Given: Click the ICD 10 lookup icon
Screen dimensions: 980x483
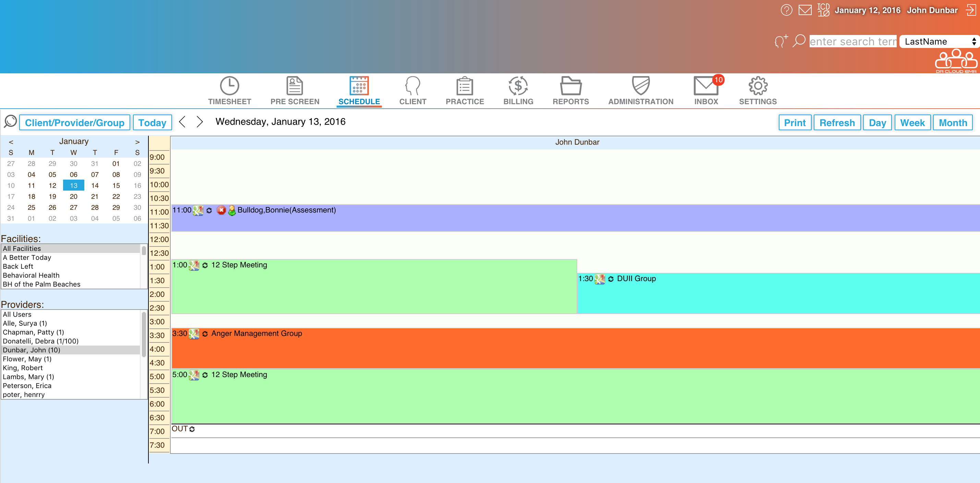Looking at the screenshot, I should pyautogui.click(x=823, y=10).
